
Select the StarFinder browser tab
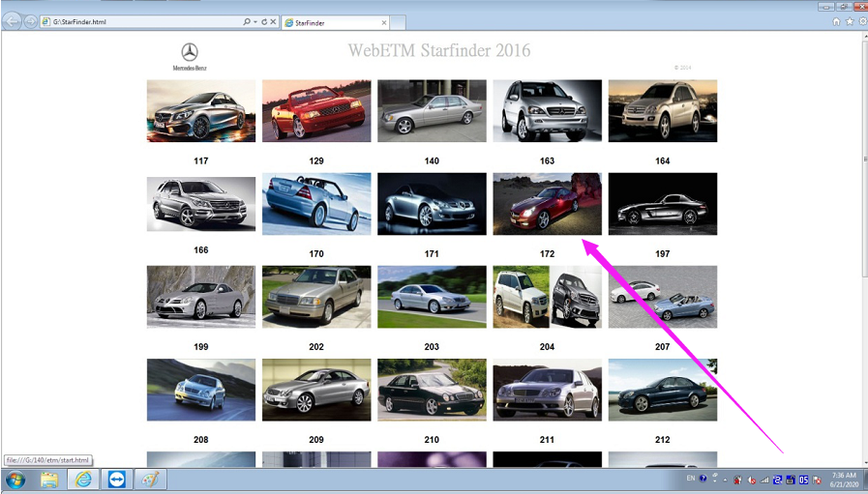tap(335, 22)
